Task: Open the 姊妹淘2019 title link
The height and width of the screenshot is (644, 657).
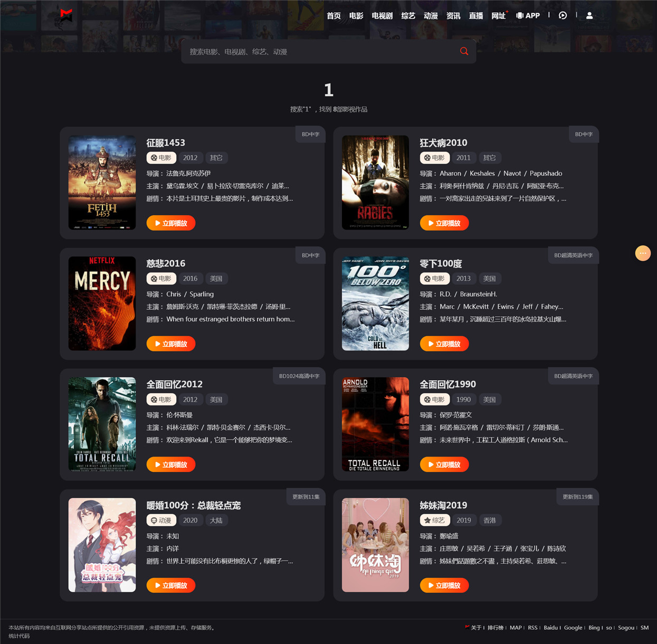Action: (443, 505)
